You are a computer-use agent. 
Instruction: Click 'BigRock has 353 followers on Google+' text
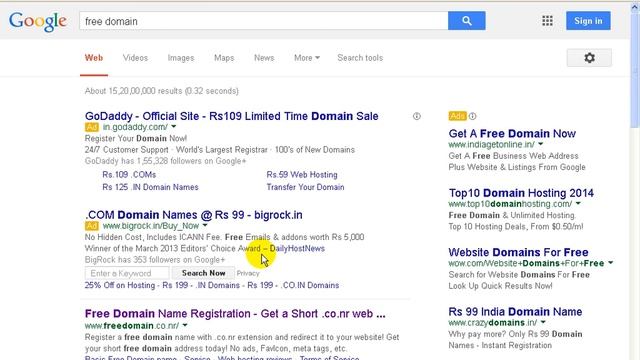pyautogui.click(x=155, y=260)
